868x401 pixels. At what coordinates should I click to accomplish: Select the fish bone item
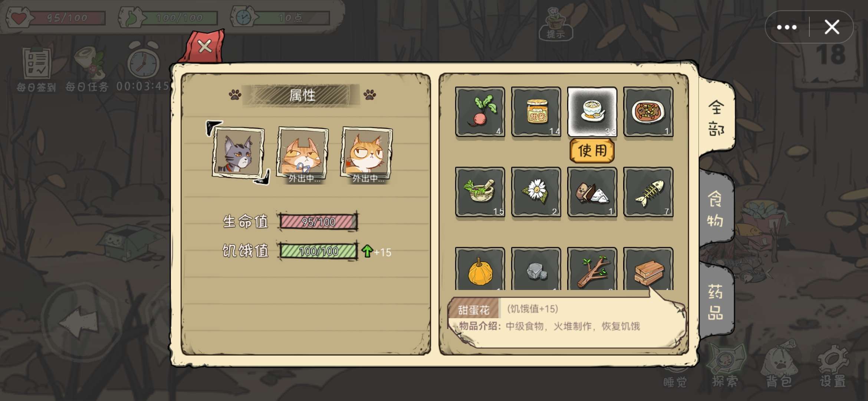point(648,192)
